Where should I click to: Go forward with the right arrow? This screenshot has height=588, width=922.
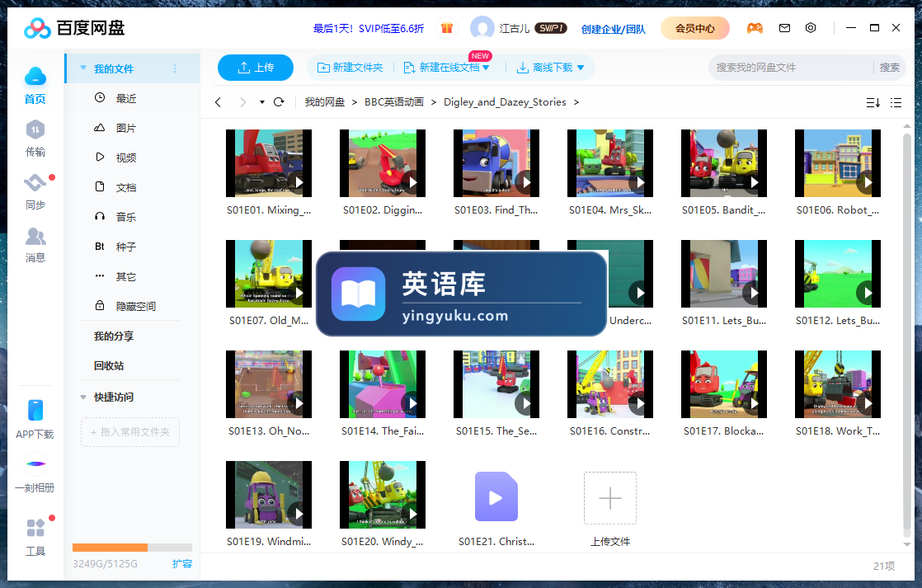(x=242, y=102)
